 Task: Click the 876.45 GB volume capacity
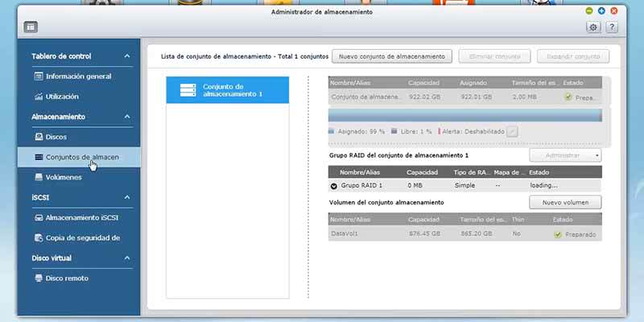click(x=425, y=234)
